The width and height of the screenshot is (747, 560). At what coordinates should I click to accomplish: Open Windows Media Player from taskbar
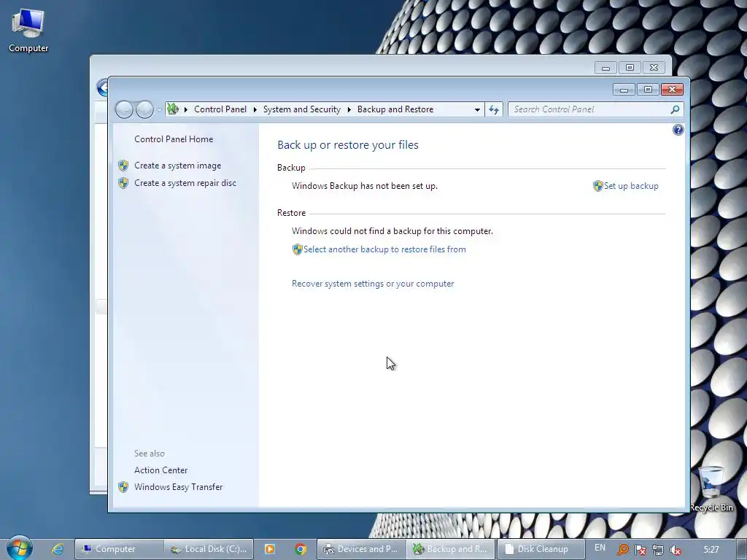click(270, 549)
